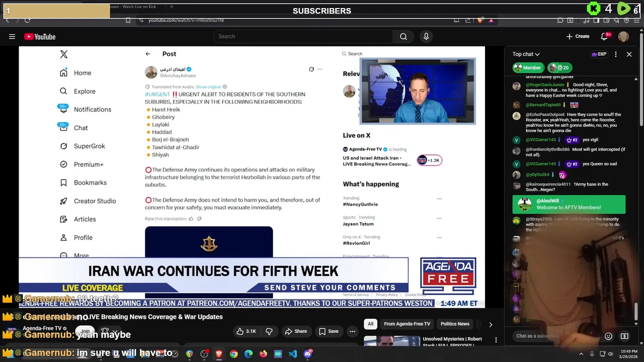
Task: Open the Unsolved Mysteries suggested video thumbnail
Action: click(391, 341)
